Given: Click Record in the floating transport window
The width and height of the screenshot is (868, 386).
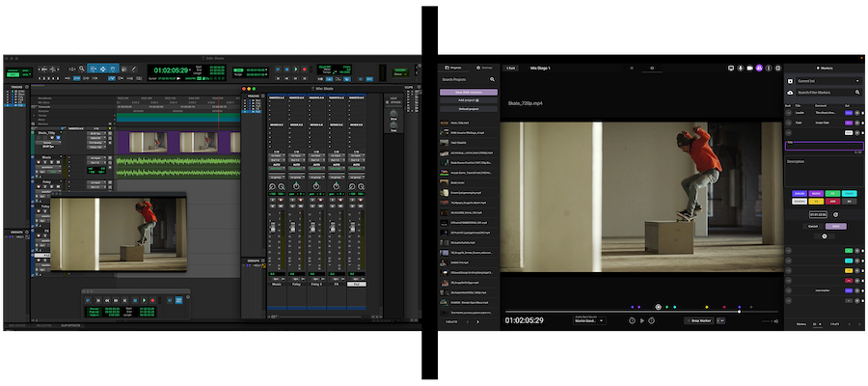Looking at the screenshot, I should (152, 301).
